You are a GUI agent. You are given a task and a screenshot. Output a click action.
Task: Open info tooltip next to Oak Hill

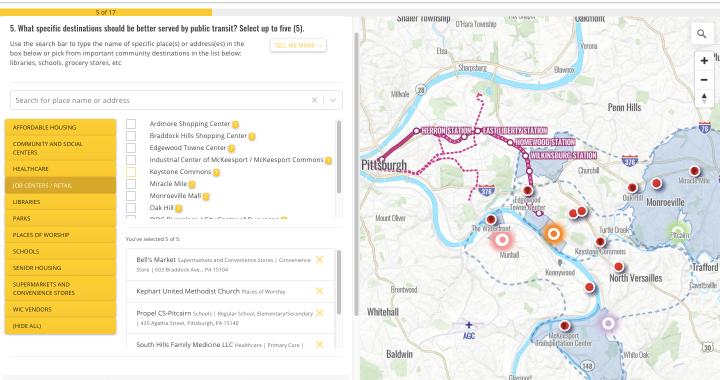pyautogui.click(x=179, y=208)
